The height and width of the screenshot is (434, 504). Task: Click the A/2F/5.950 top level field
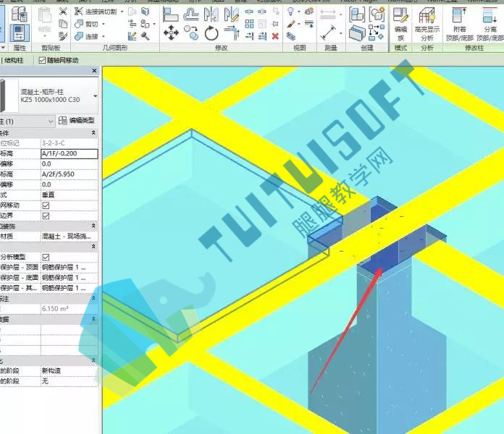pyautogui.click(x=70, y=174)
